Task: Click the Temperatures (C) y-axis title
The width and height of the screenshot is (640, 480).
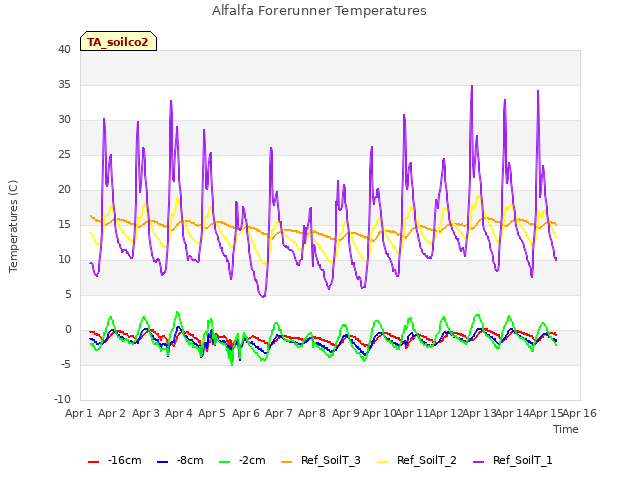Action: (x=13, y=226)
